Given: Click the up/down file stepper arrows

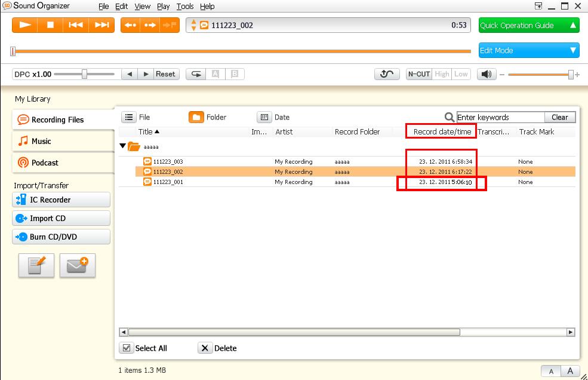Looking at the screenshot, I should point(193,25).
